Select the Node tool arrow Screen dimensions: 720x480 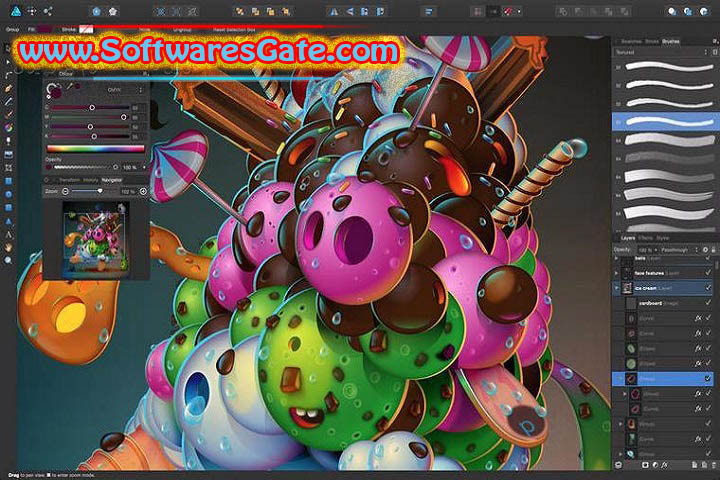tap(8, 62)
